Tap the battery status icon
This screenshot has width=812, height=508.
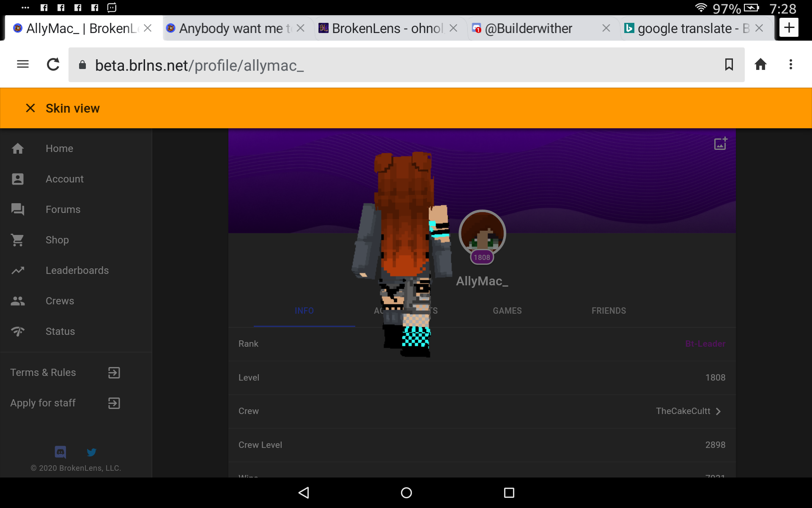[752, 8]
